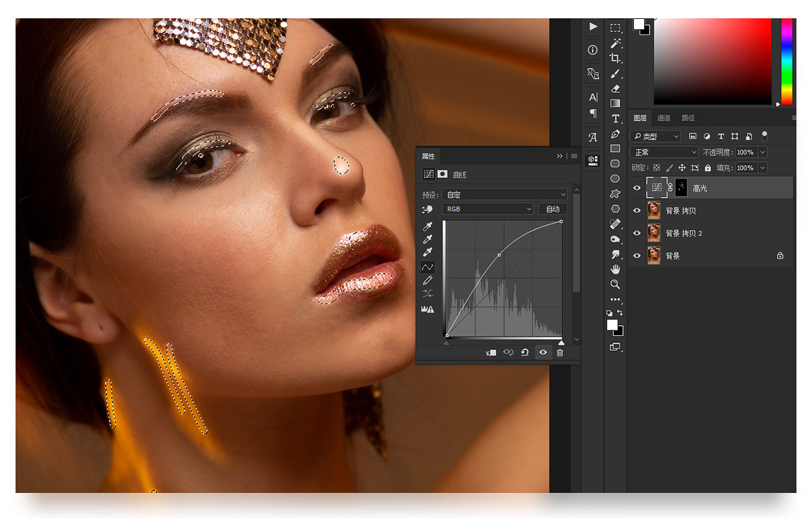The height and width of the screenshot is (518, 812).
Task: Select the Magic Wand tool
Action: [x=615, y=43]
